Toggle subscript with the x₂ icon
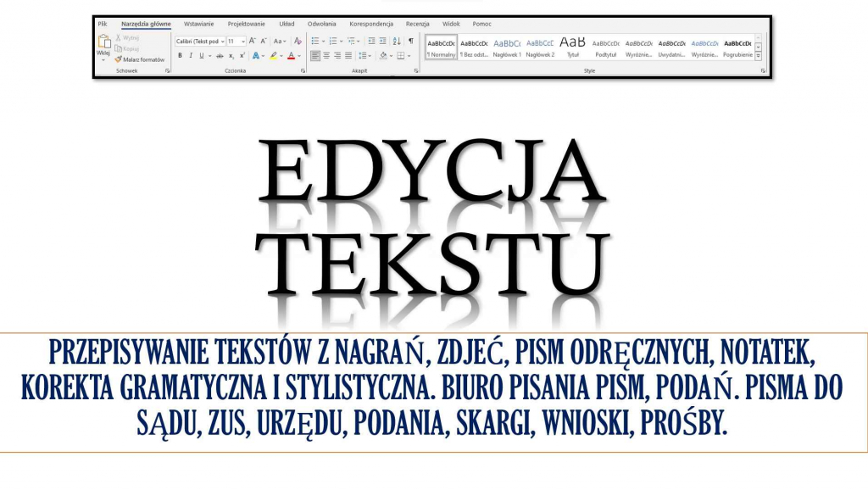The height and width of the screenshot is (490, 868). (x=231, y=55)
